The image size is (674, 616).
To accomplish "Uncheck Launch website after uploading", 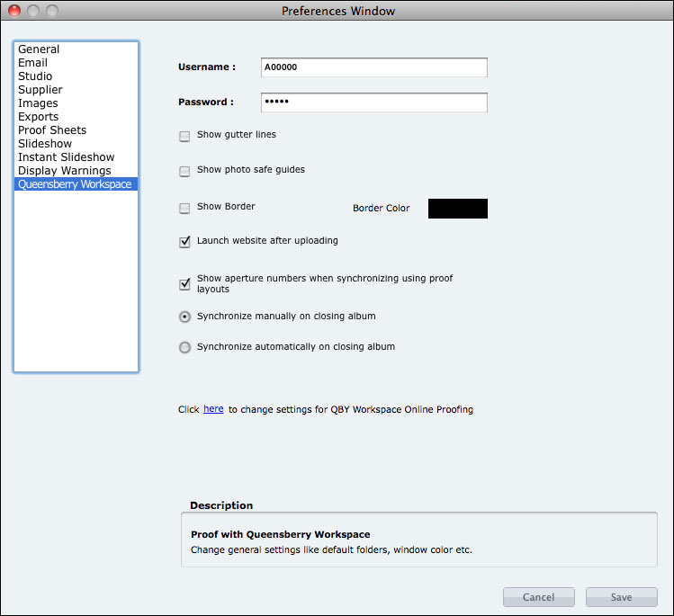I will [x=184, y=242].
